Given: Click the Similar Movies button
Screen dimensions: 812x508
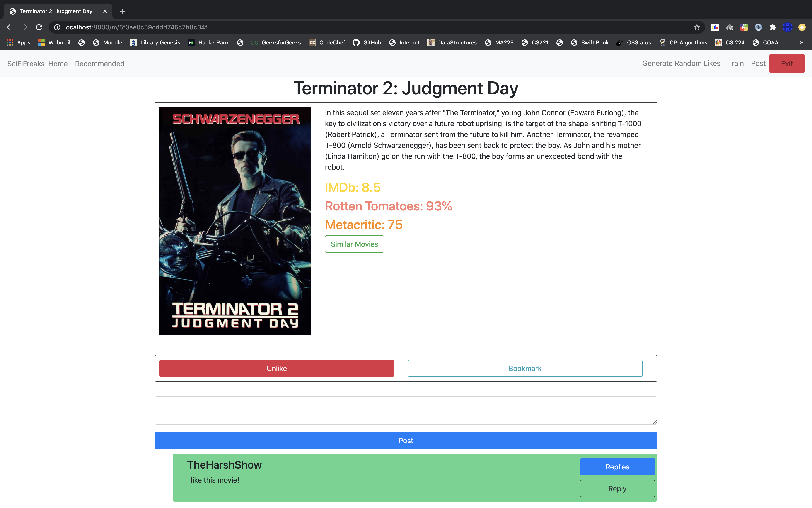Looking at the screenshot, I should pyautogui.click(x=354, y=244).
